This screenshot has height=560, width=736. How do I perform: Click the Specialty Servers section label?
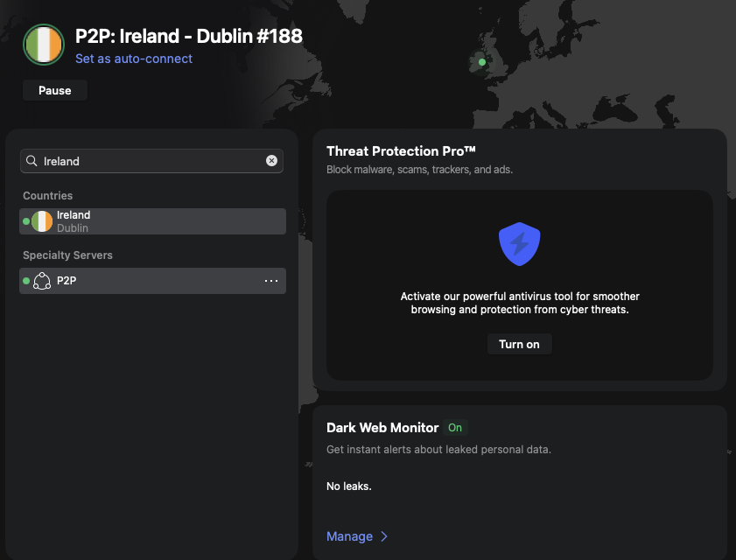(x=67, y=255)
